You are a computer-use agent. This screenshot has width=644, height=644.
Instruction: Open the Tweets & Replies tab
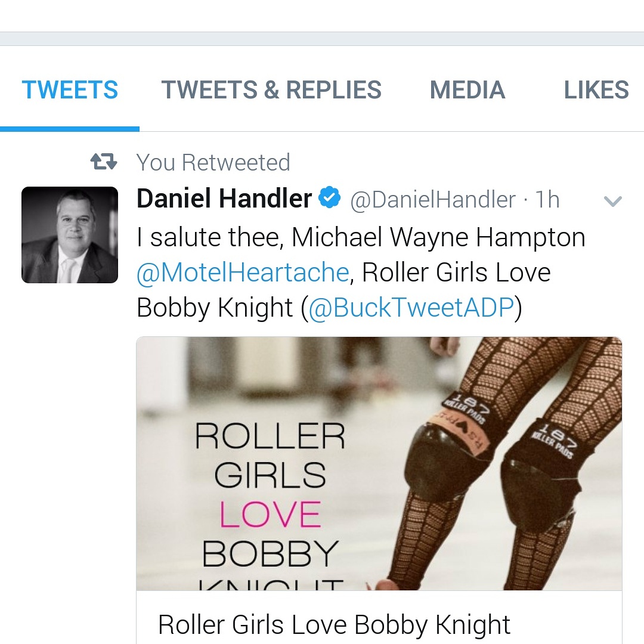click(x=271, y=90)
